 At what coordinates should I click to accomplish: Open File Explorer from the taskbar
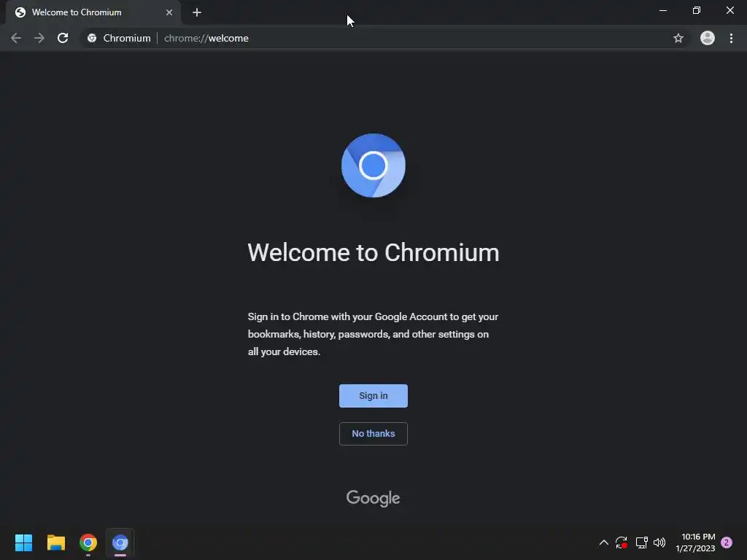point(55,542)
